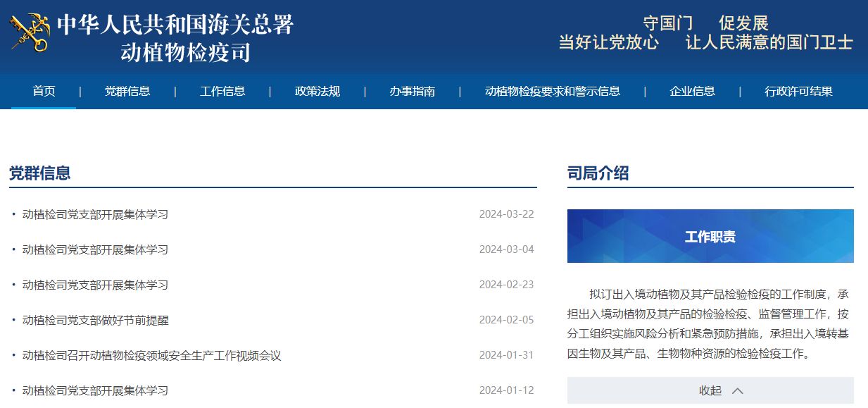Viewport: 868px width, 408px height.
Task: Collapse the 司局介绍 section using 收起 chevron
Action: [x=737, y=390]
